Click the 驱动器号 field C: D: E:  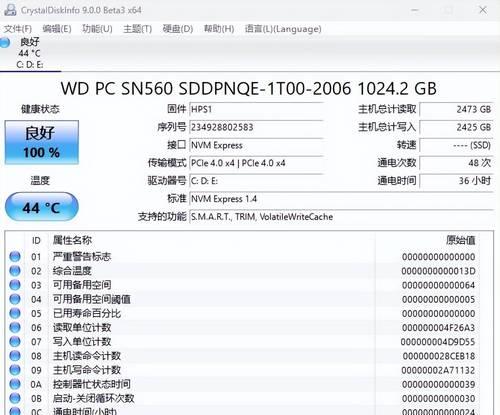click(x=256, y=181)
